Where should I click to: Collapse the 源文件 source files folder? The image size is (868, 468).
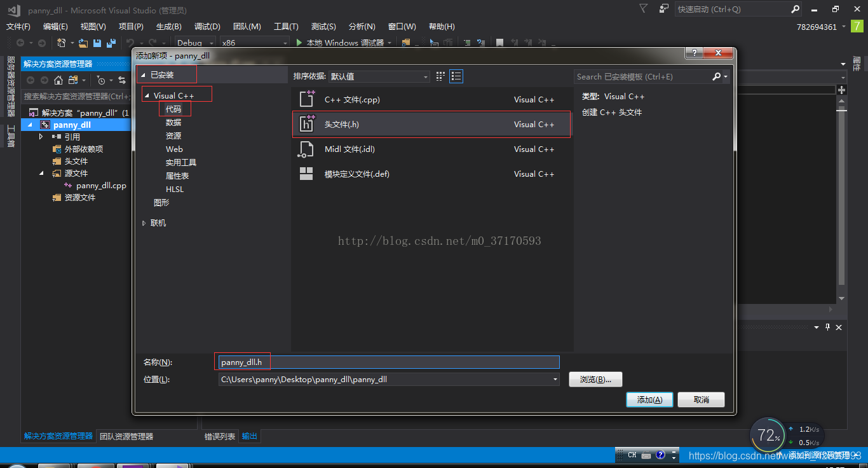41,173
